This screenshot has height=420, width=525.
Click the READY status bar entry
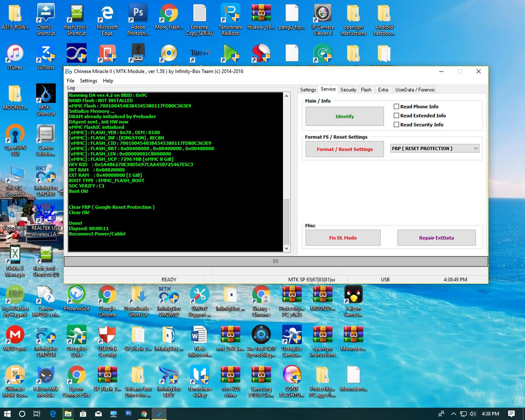[169, 279]
